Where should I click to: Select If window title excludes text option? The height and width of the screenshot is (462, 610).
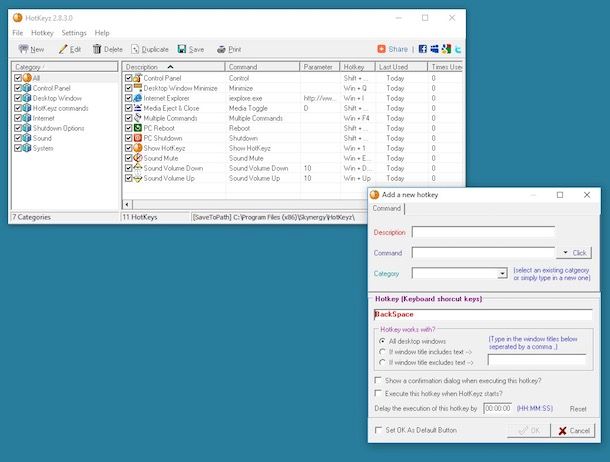click(382, 362)
